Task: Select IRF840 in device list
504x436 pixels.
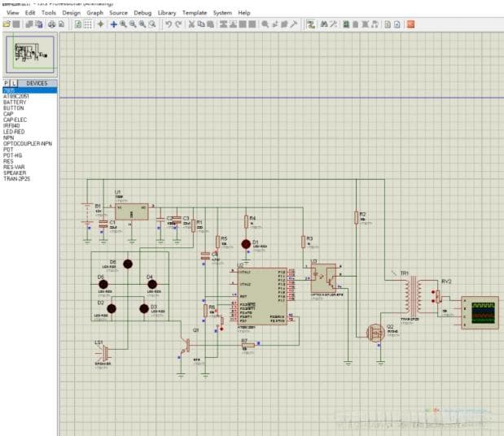Action: [x=11, y=125]
